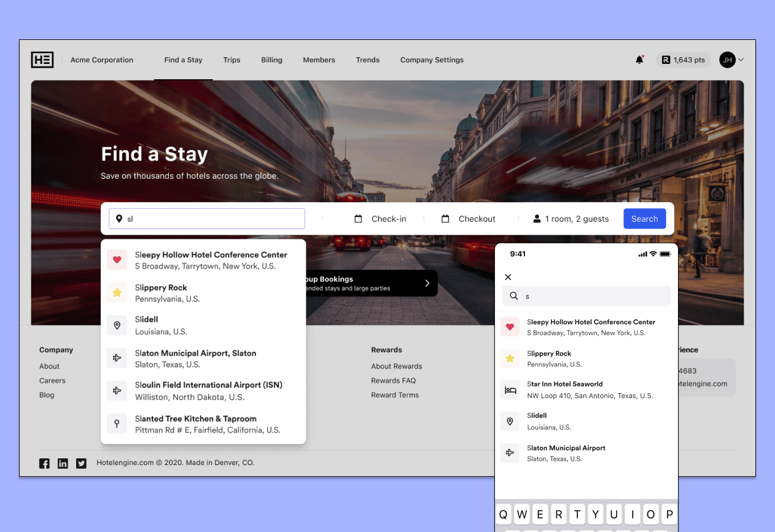The width and height of the screenshot is (775, 532).
Task: Click airplane icon for Slaton Municipal Airport, Slaton
Action: [x=117, y=358]
